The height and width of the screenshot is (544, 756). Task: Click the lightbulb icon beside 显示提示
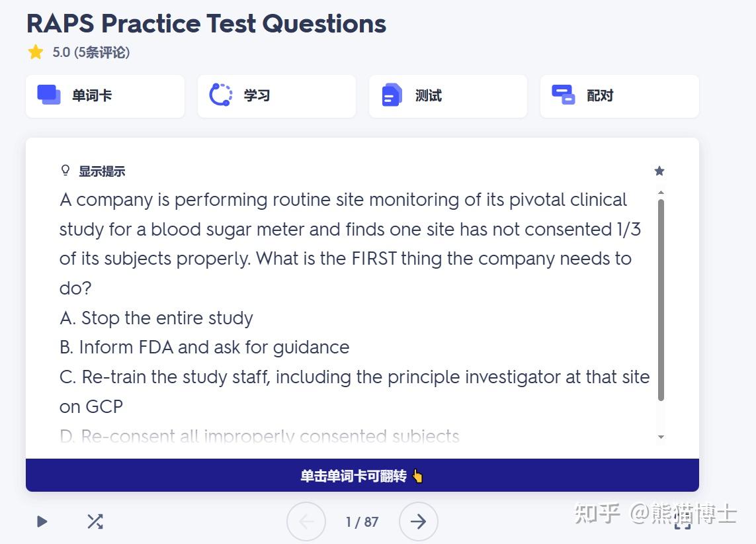click(x=65, y=170)
